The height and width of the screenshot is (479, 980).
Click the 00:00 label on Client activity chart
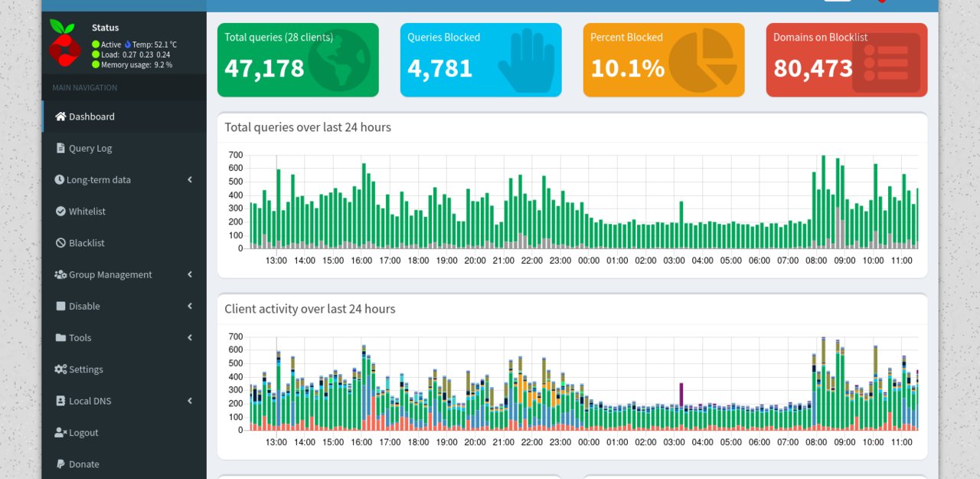click(x=589, y=442)
